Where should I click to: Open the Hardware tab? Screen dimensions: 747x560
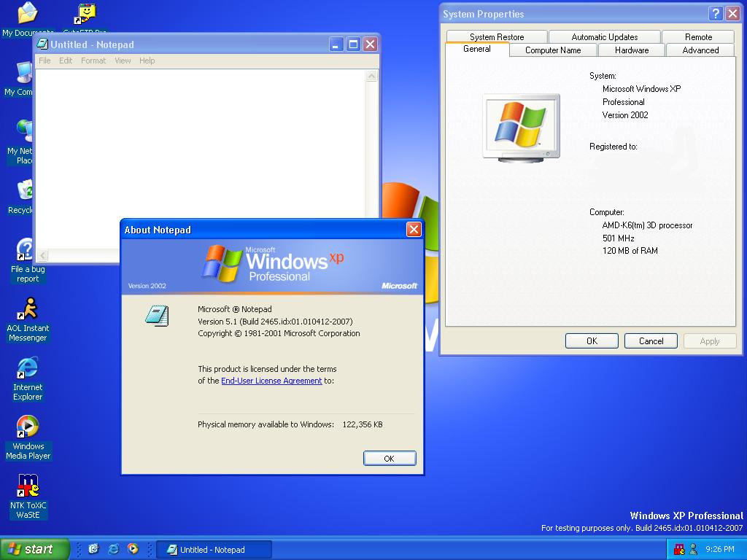631,50
